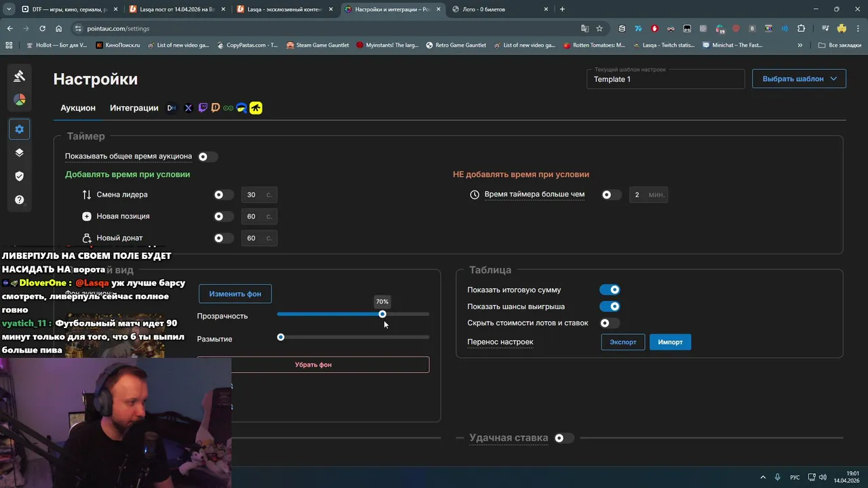This screenshot has width=868, height=488.
Task: Enable the Новая позиция switch
Action: click(223, 216)
